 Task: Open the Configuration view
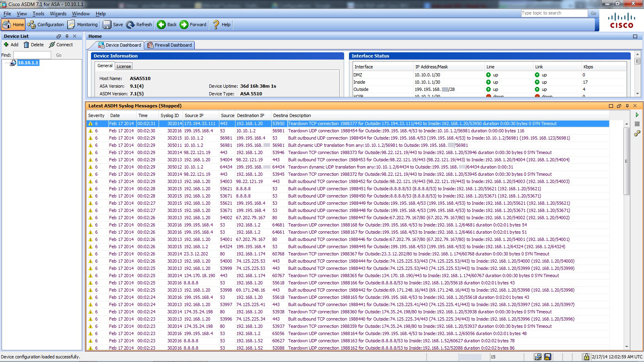pos(45,25)
